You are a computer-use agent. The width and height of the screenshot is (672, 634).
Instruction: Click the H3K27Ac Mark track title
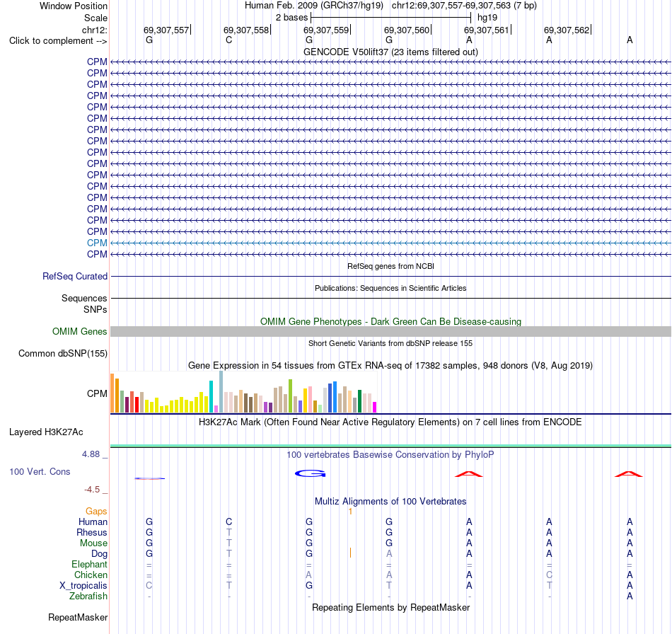(390, 422)
